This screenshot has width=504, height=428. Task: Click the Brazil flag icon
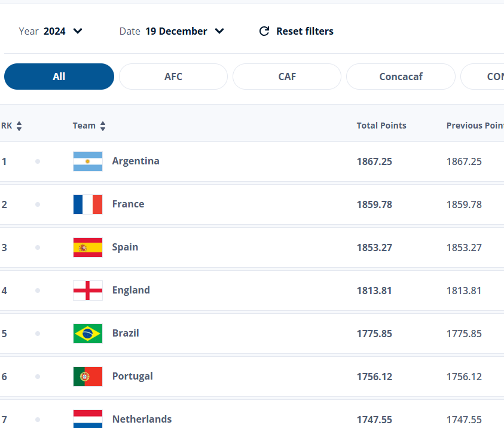click(x=88, y=334)
